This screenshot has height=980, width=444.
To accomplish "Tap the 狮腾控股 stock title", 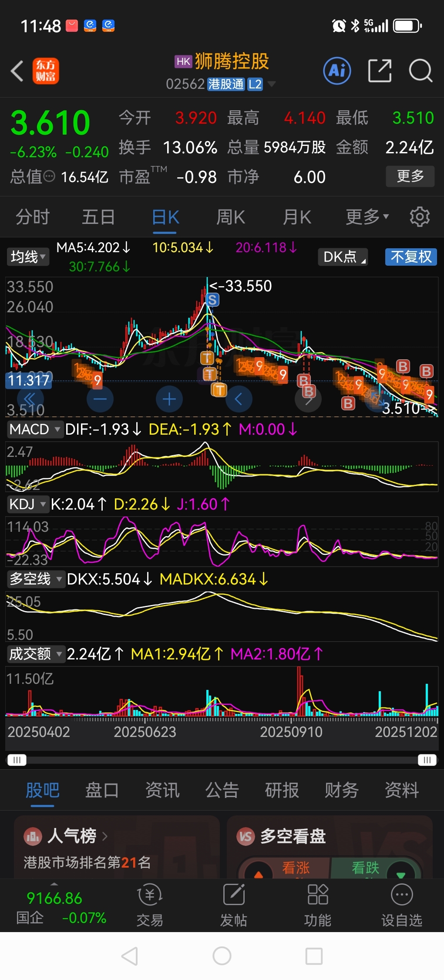I will point(232,61).
